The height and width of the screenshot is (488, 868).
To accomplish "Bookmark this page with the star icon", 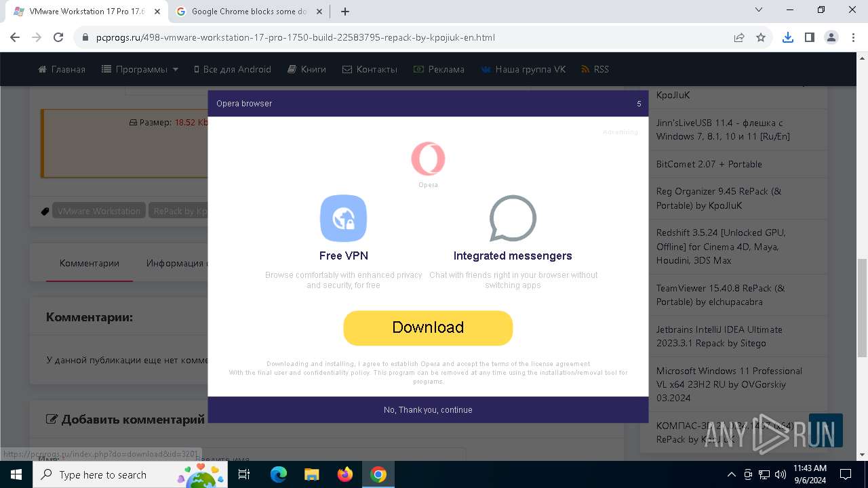I will [761, 37].
